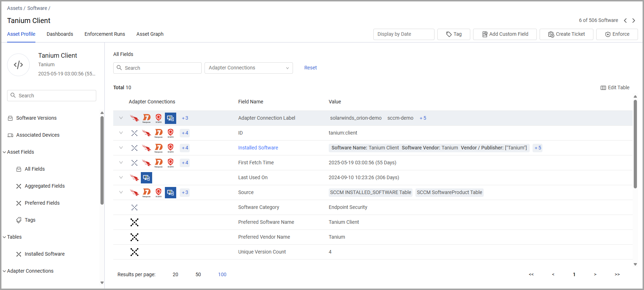The width and height of the screenshot is (644, 290).
Task: Show +4 more adapters in the ID row
Action: point(185,133)
